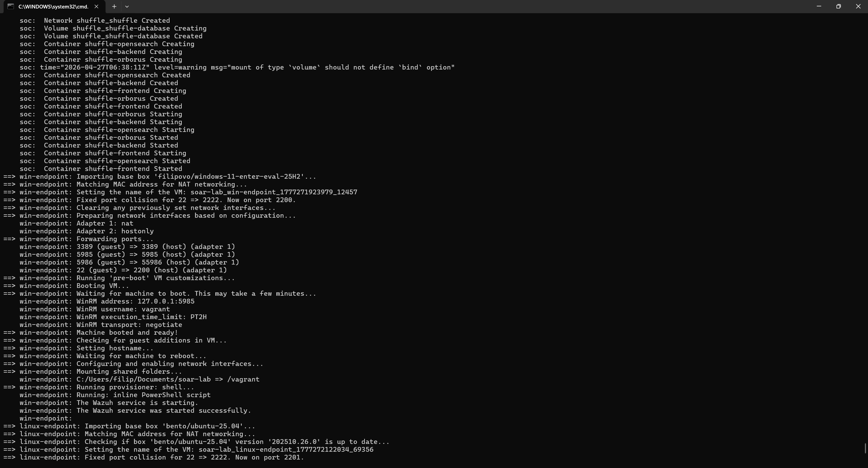
Task: Click the Wazuh service started successfully line
Action: tap(135, 410)
